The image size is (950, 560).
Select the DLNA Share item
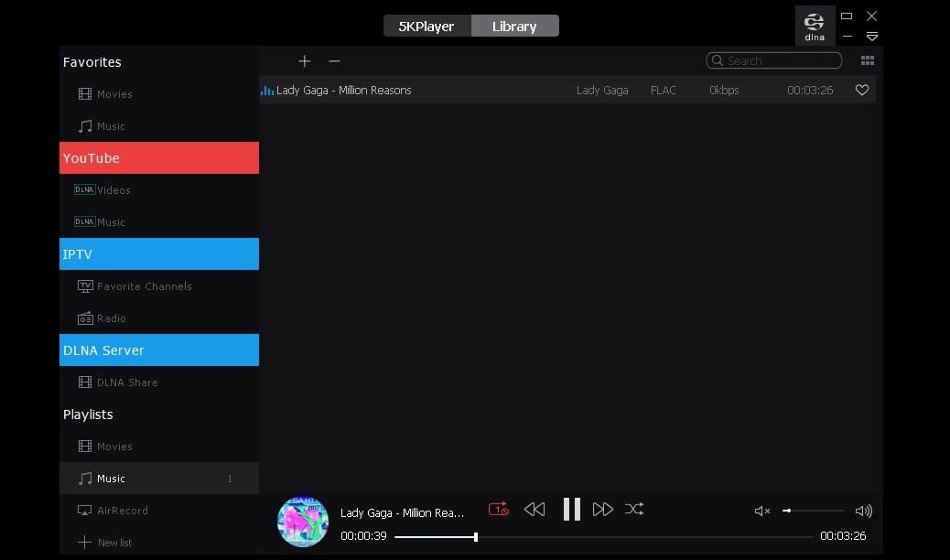127,382
